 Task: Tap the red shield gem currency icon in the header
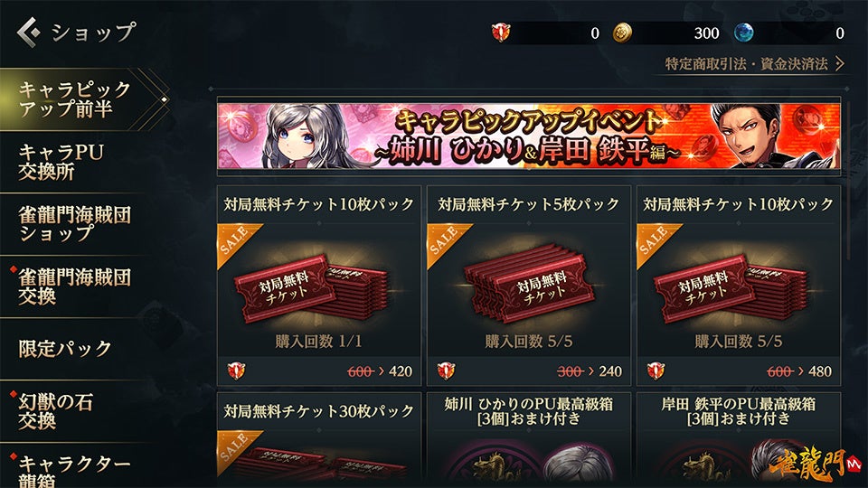pyautogui.click(x=501, y=33)
